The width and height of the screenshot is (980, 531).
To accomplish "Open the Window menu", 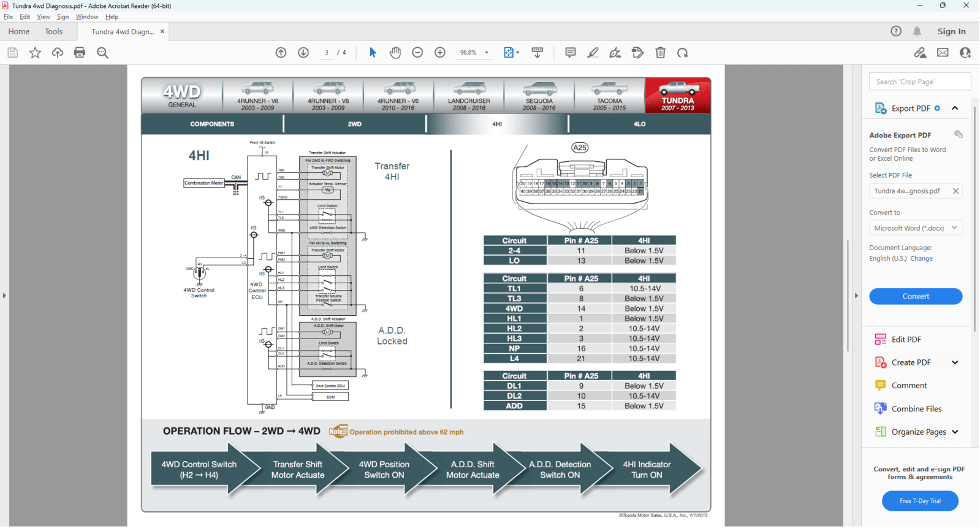I will (86, 17).
